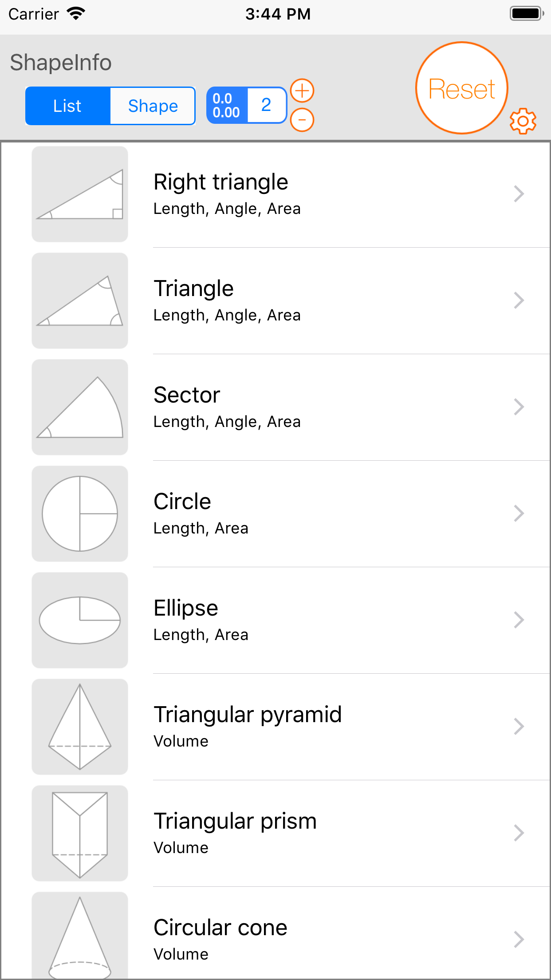Switch to the List view segment
The image size is (551, 980).
pos(67,106)
